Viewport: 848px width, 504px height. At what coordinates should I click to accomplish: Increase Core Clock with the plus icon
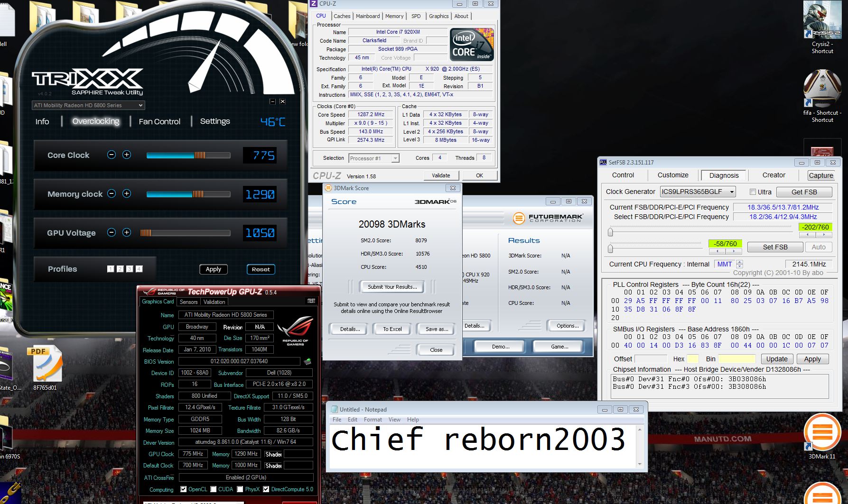click(127, 155)
